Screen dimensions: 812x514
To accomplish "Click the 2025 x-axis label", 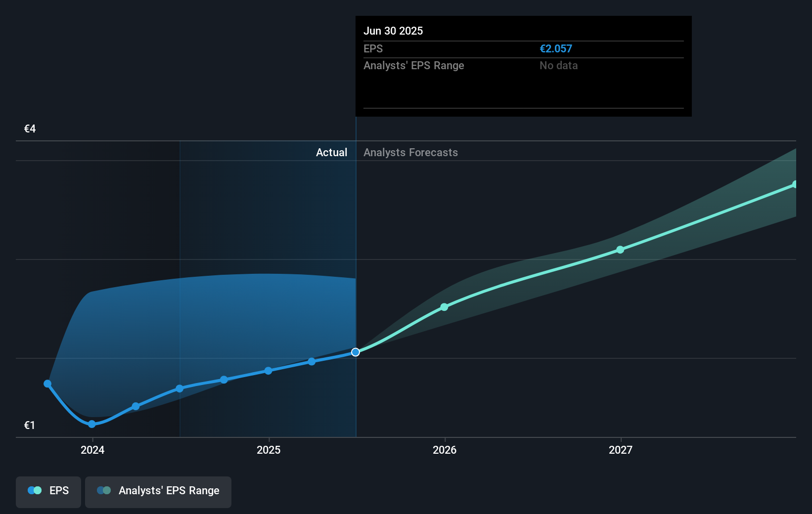I will coord(269,450).
